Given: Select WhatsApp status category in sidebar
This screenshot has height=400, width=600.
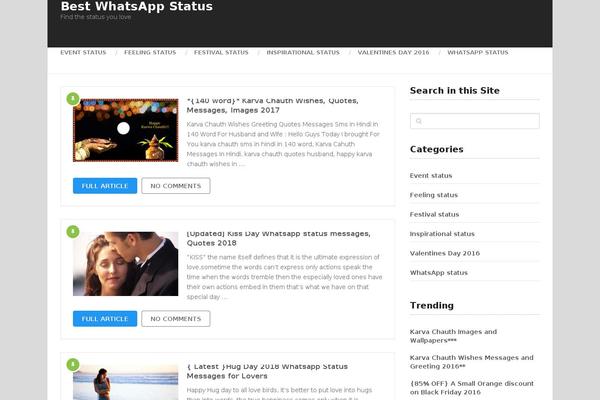Looking at the screenshot, I should click(439, 273).
